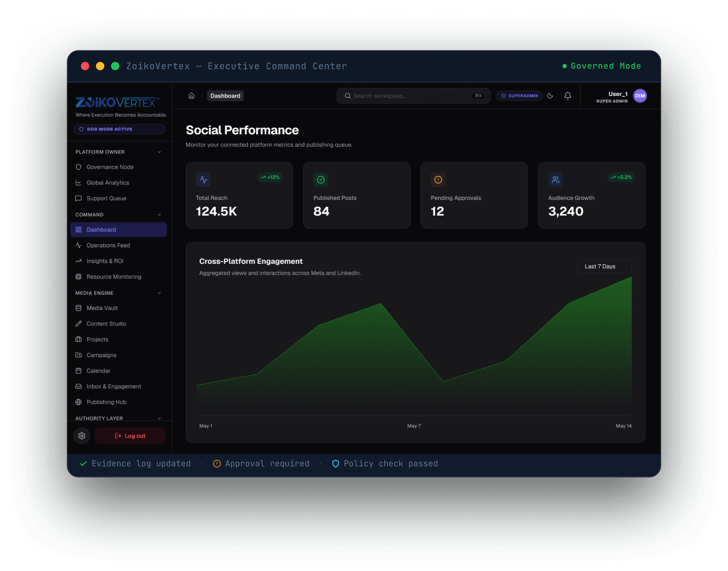This screenshot has height=571, width=728.
Task: Navigate to Publishing Hub
Action: (x=118, y=402)
